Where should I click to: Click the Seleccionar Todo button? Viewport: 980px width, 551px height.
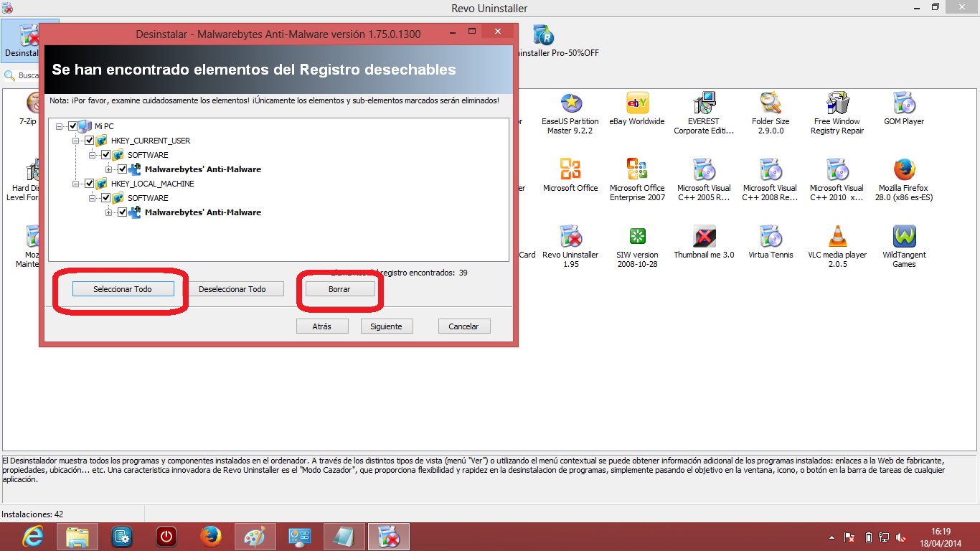click(123, 288)
